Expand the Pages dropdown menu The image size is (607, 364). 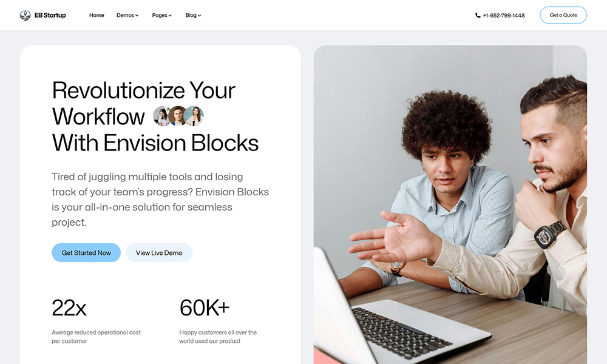(x=162, y=16)
